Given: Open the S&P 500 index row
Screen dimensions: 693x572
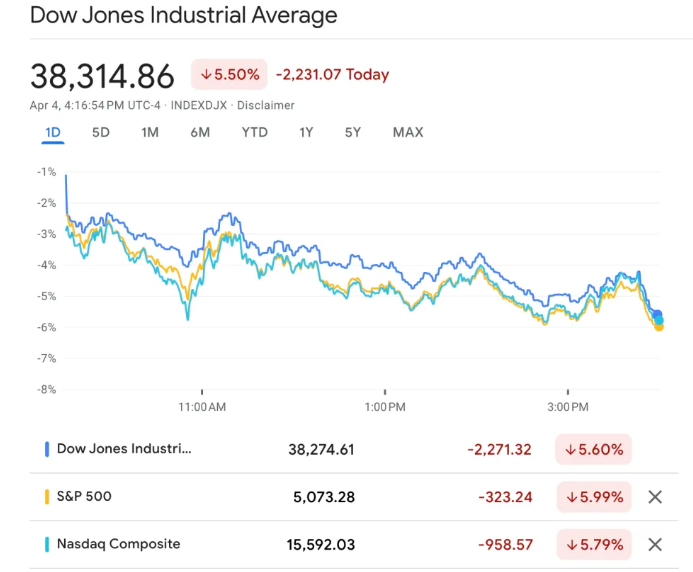Looking at the screenshot, I should pos(86,497).
